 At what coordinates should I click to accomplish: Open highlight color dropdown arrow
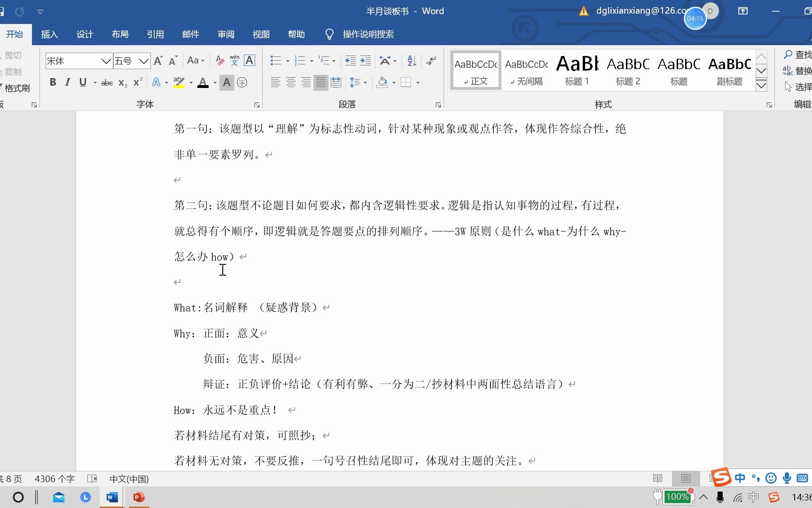pos(191,83)
